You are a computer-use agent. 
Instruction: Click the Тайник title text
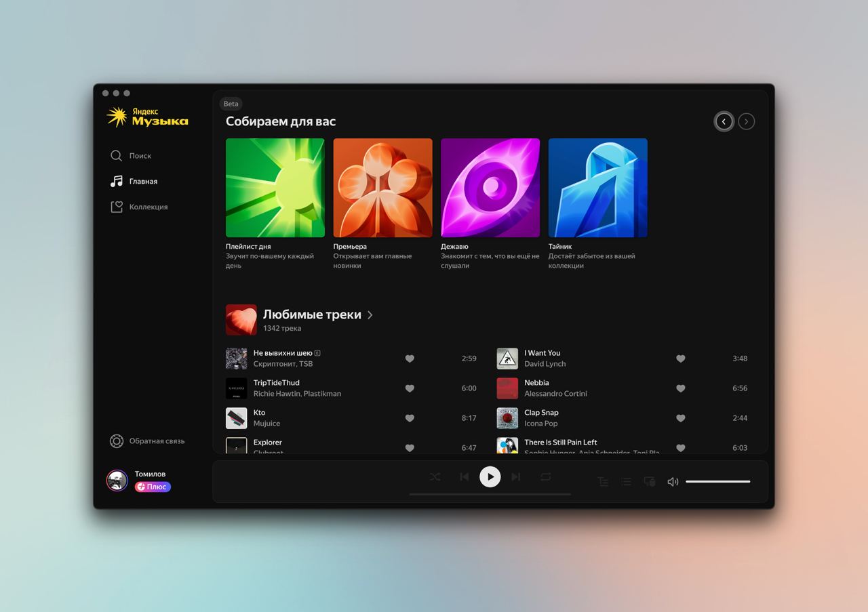560,247
